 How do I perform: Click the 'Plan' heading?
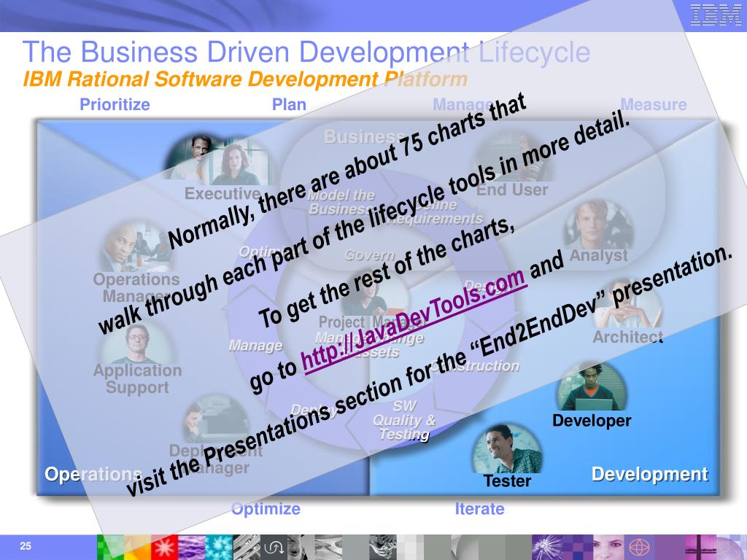(x=289, y=104)
